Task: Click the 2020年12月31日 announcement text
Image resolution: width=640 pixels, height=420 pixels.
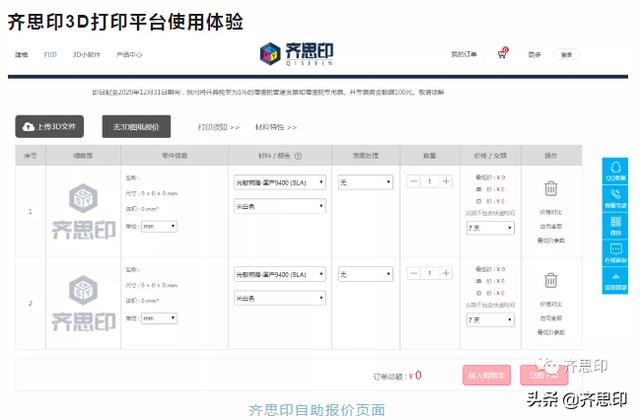Action: pos(268,92)
